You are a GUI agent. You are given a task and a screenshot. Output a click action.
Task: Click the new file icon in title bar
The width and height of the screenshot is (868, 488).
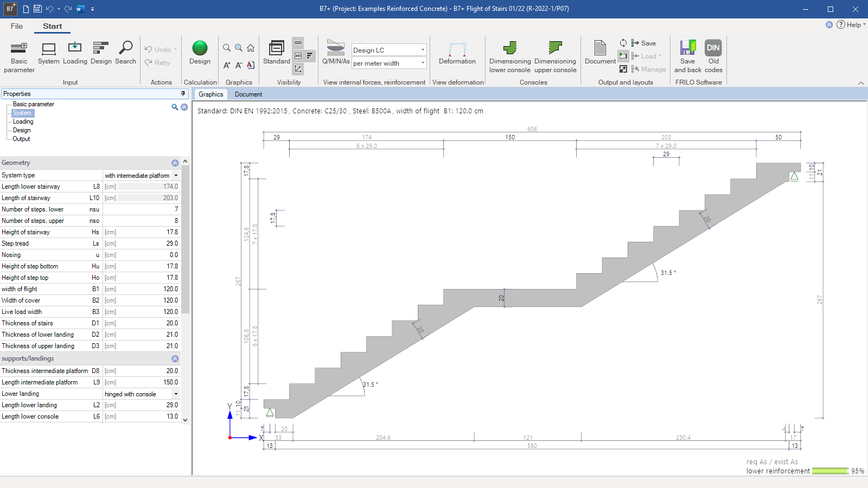25,9
